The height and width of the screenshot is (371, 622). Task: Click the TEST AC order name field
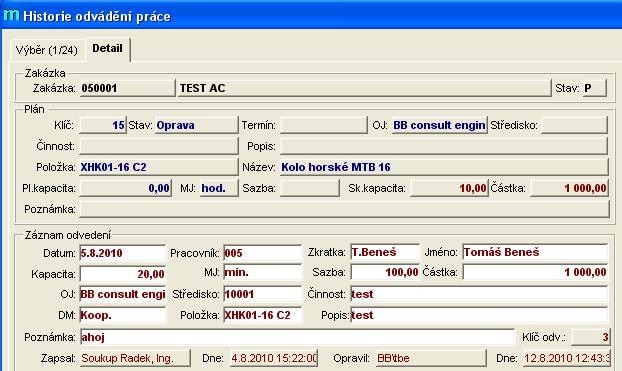364,88
